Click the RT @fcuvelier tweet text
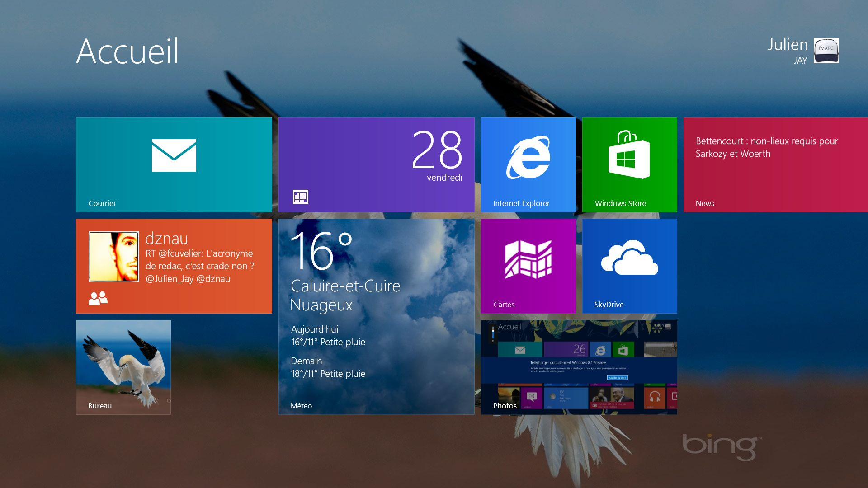The height and width of the screenshot is (488, 868). [x=200, y=266]
